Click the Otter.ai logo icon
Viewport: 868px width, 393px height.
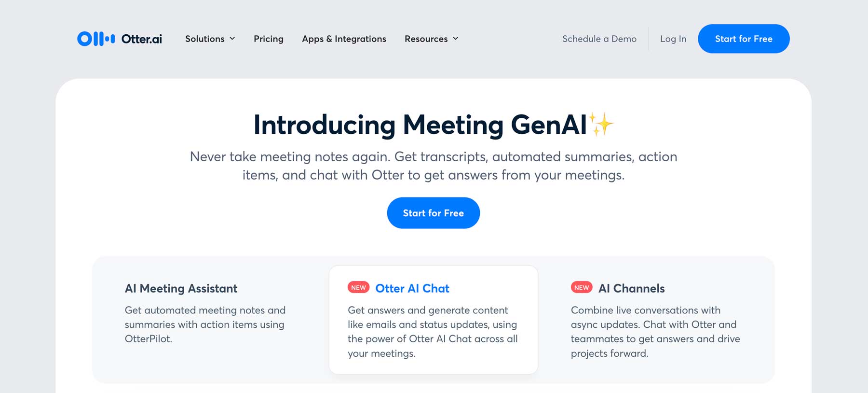pos(96,39)
